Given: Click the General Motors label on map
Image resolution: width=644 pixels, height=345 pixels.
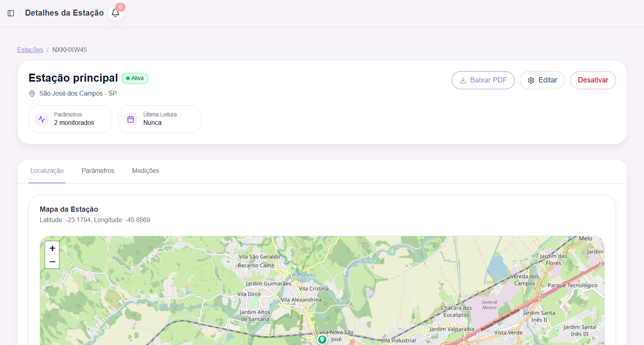Looking at the screenshot, I should pos(489,305).
